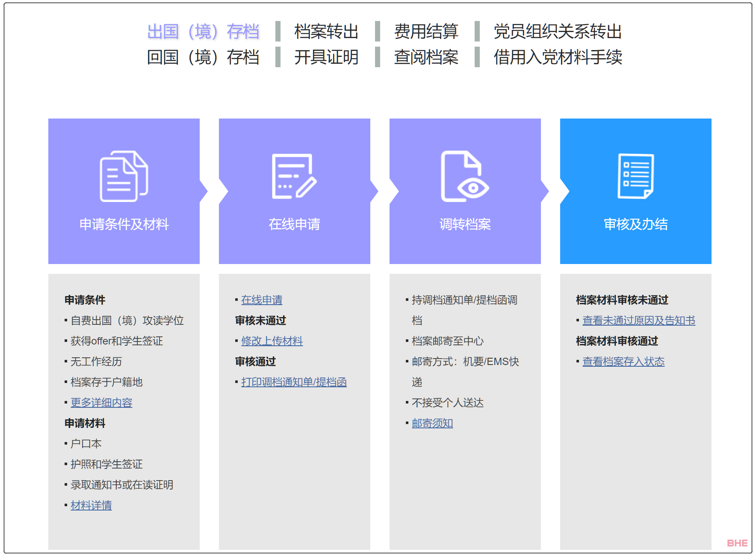Click the 材料详情 link
Viewport: 756px width, 555px height.
tap(91, 505)
